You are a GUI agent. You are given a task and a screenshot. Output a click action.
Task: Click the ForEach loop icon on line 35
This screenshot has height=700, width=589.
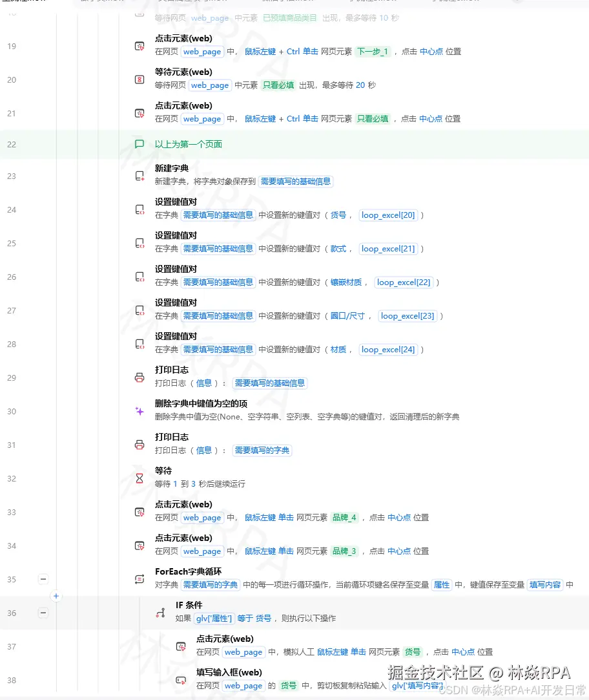pos(139,580)
